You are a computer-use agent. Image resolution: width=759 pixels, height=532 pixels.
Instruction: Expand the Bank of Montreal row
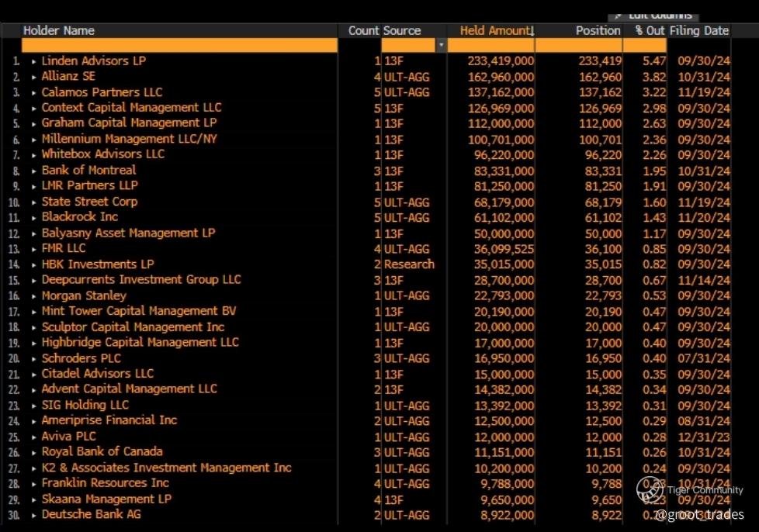tap(34, 171)
